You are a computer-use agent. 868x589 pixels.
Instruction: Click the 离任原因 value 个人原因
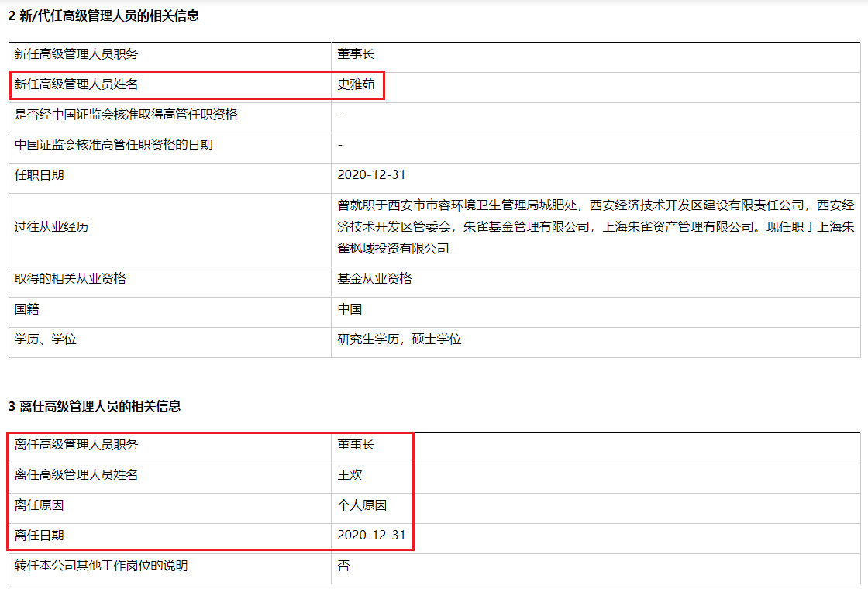click(x=362, y=505)
